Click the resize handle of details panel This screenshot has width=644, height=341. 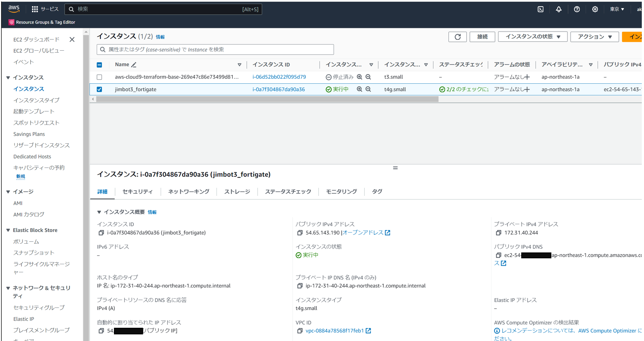tap(395, 168)
